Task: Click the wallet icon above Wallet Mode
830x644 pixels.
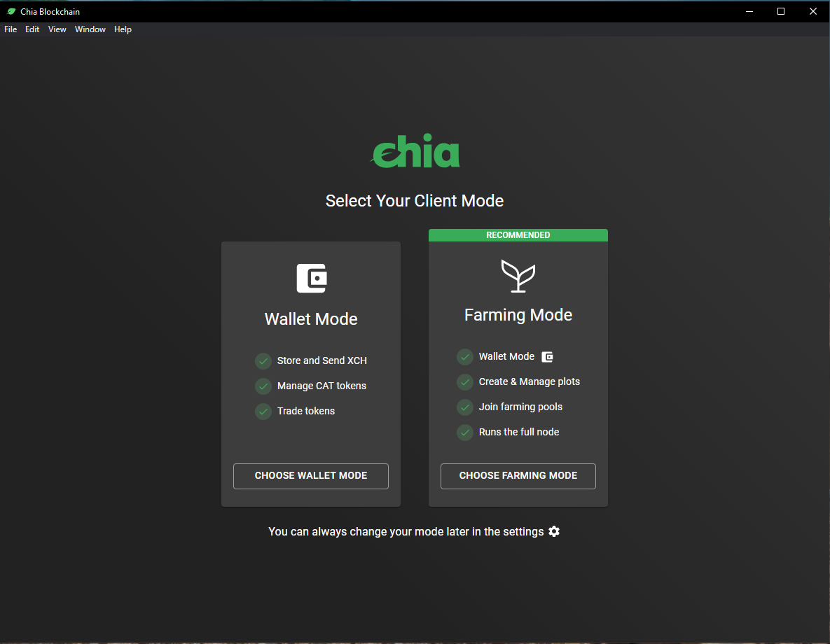Action: pyautogui.click(x=311, y=278)
